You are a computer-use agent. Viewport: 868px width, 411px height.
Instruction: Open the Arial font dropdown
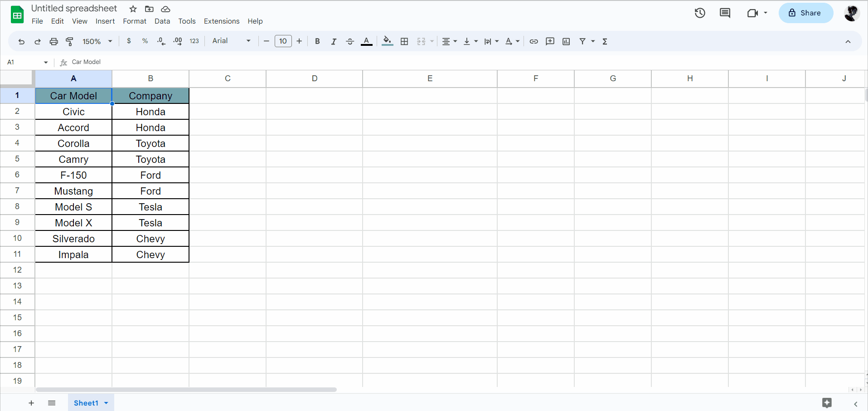pos(230,41)
